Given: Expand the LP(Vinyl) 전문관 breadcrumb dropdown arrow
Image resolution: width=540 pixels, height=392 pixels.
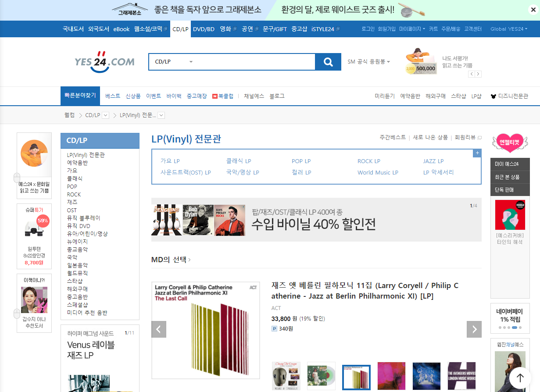Looking at the screenshot, I should (x=161, y=115).
